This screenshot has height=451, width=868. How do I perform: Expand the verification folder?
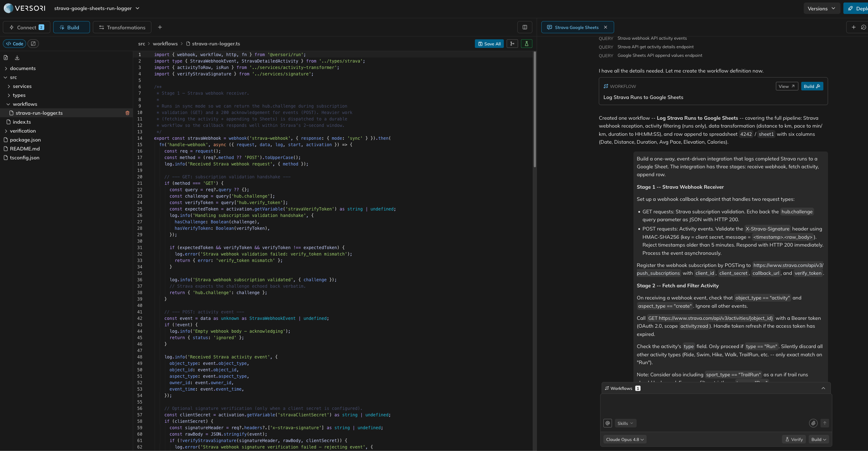pyautogui.click(x=22, y=131)
